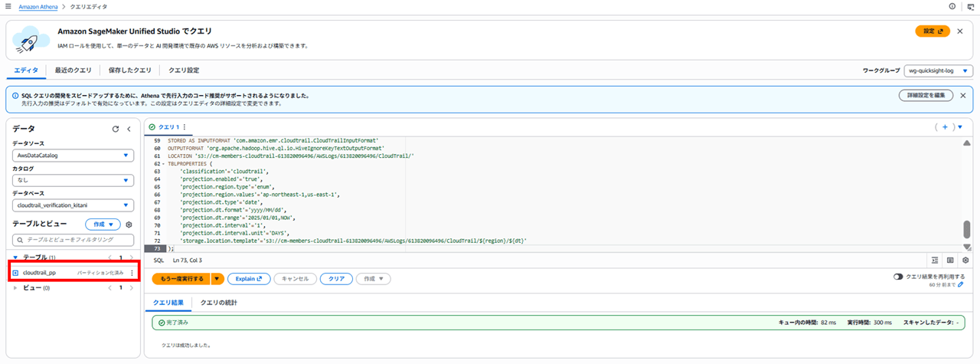Image resolution: width=980 pixels, height=364 pixels.
Task: Click the orange 設定 button in SageMaker banner
Action: tap(933, 31)
